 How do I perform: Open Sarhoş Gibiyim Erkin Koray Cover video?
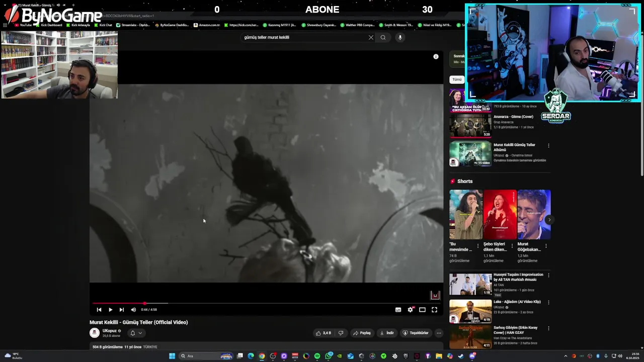(x=516, y=330)
